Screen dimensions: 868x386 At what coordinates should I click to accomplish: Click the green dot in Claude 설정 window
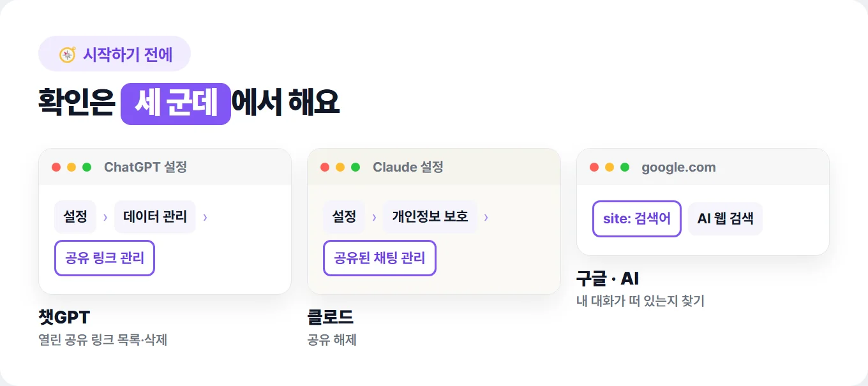(x=355, y=167)
